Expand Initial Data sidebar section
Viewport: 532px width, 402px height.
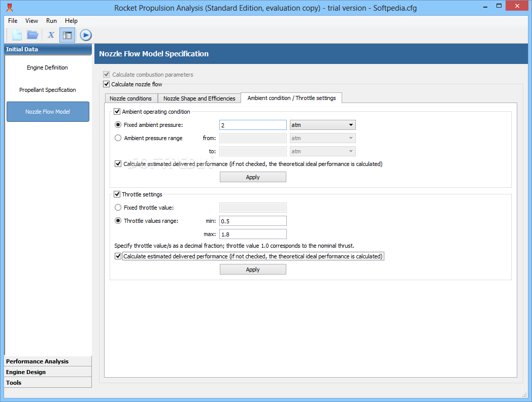[x=48, y=49]
